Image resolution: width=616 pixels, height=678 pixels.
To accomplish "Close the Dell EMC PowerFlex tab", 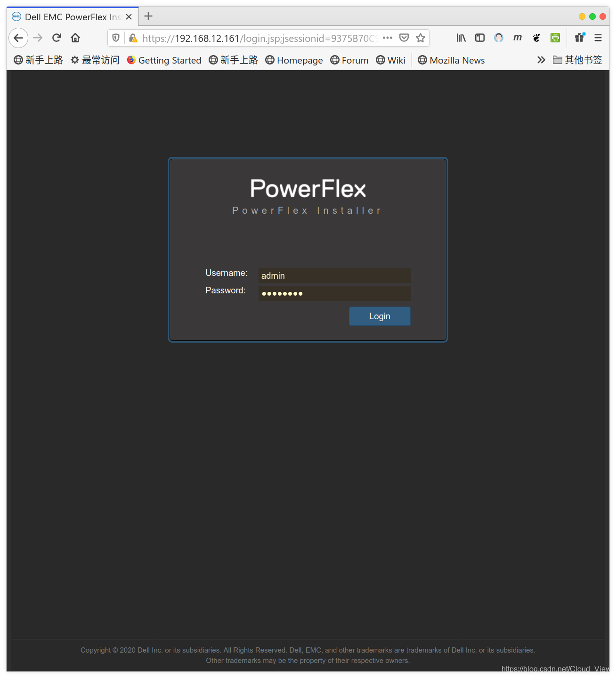I will tap(129, 17).
